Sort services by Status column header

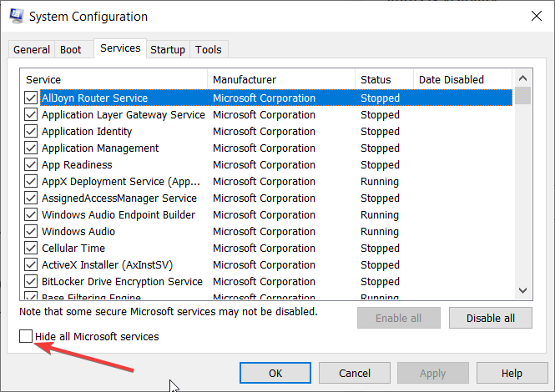click(384, 80)
